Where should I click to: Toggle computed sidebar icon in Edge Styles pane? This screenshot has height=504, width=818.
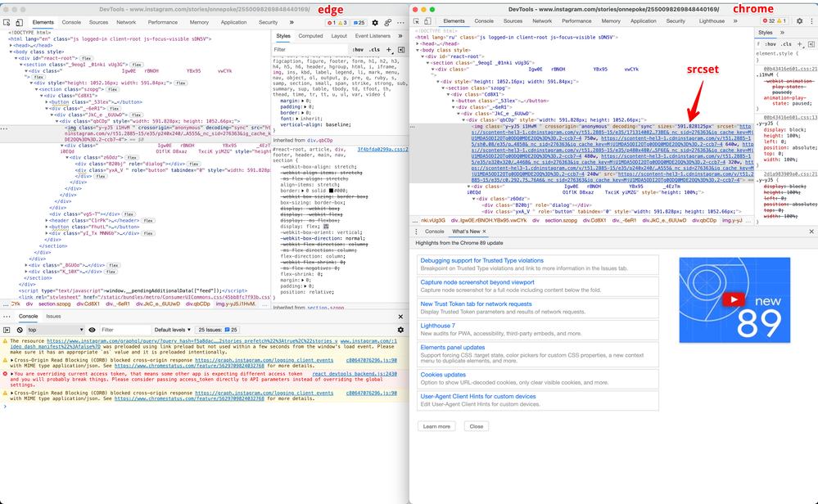point(400,50)
